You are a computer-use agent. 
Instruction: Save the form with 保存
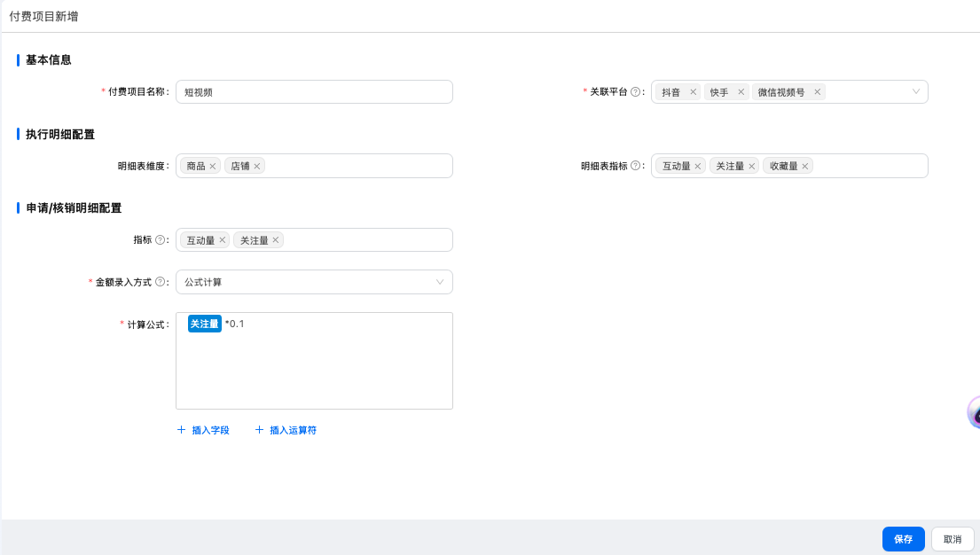click(903, 539)
